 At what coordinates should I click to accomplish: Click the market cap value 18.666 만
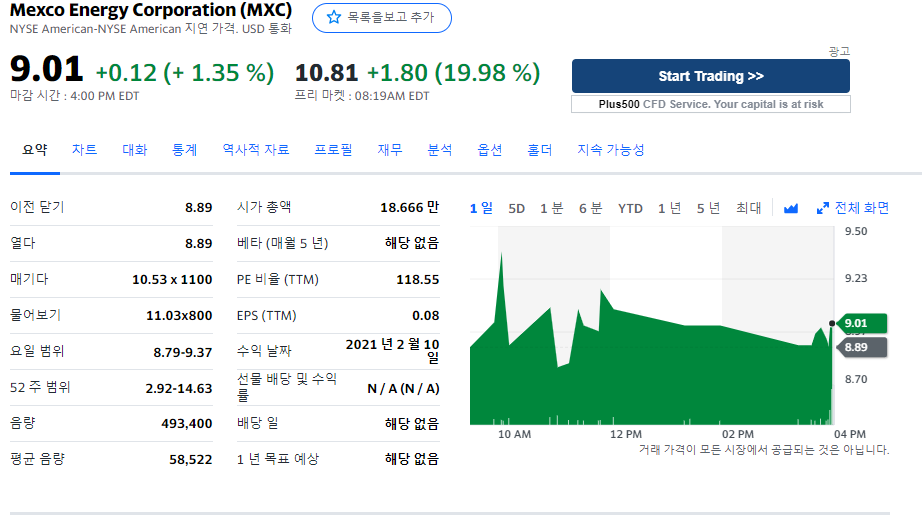click(x=410, y=208)
